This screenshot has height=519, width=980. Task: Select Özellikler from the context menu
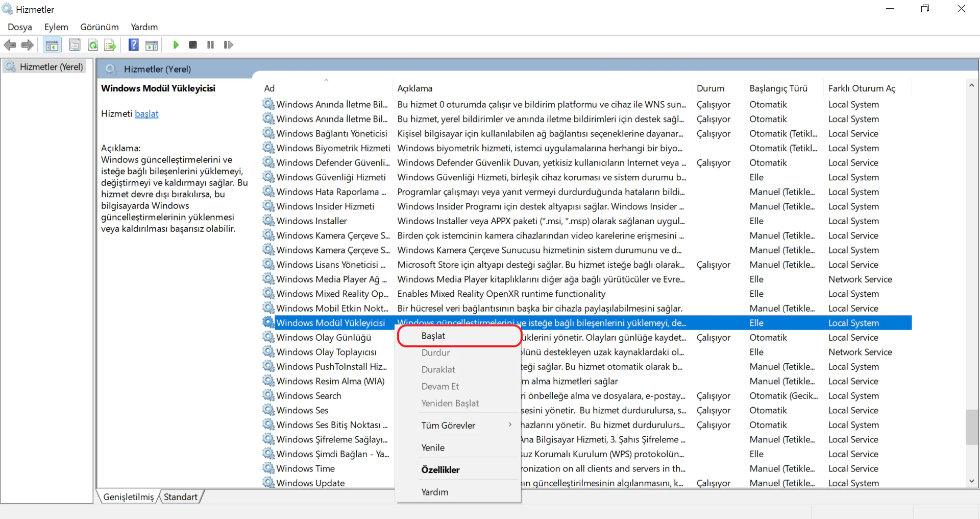pyautogui.click(x=440, y=469)
